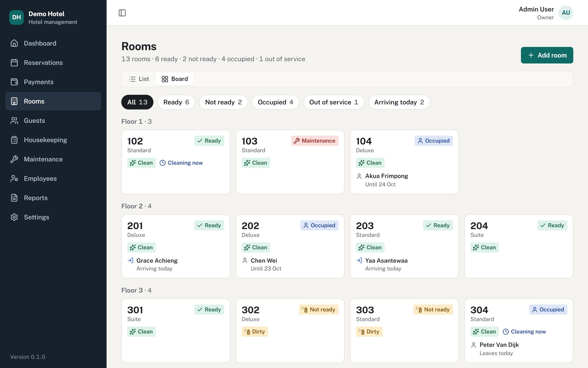Filter rooms by Out of service 1
Image resolution: width=588 pixels, height=368 pixels.
click(x=334, y=102)
